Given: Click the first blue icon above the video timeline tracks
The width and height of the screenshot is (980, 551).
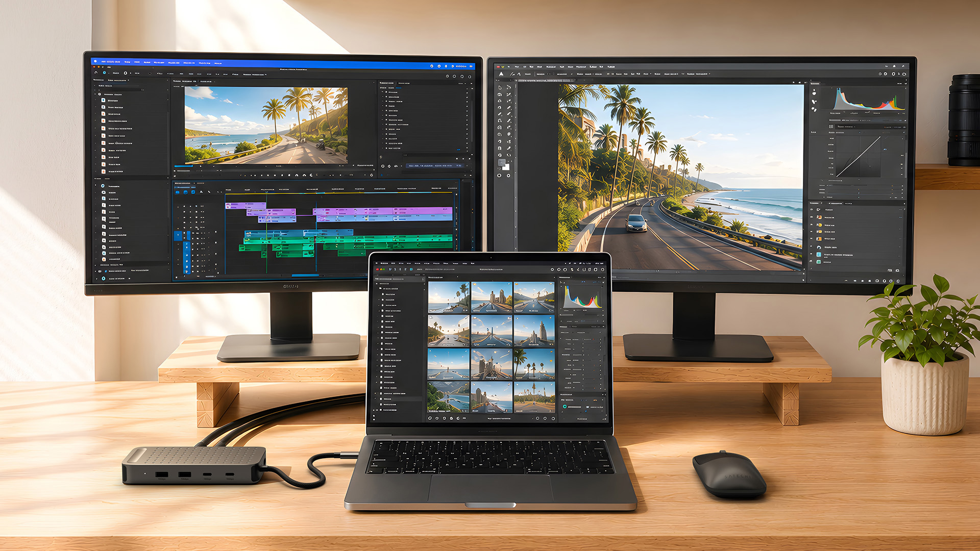Looking at the screenshot, I should coord(178,192).
